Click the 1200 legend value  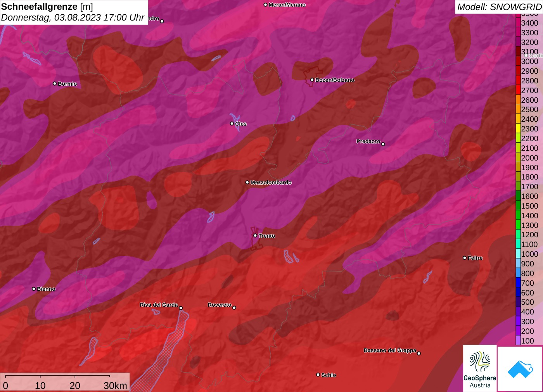pyautogui.click(x=529, y=235)
